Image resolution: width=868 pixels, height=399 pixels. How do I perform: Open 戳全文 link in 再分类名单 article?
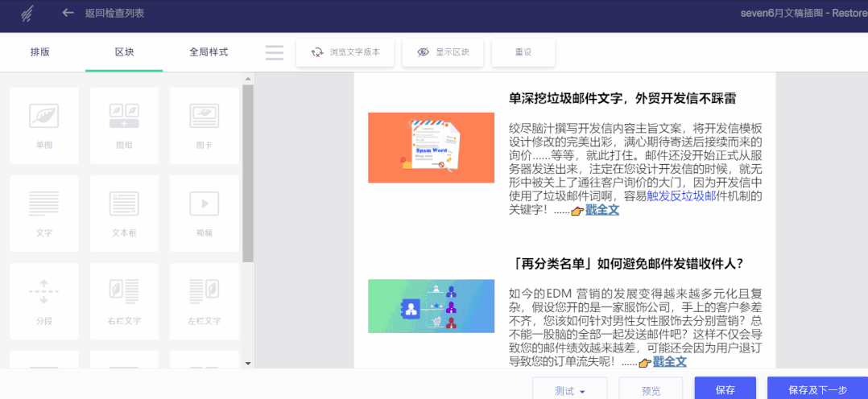(670, 362)
